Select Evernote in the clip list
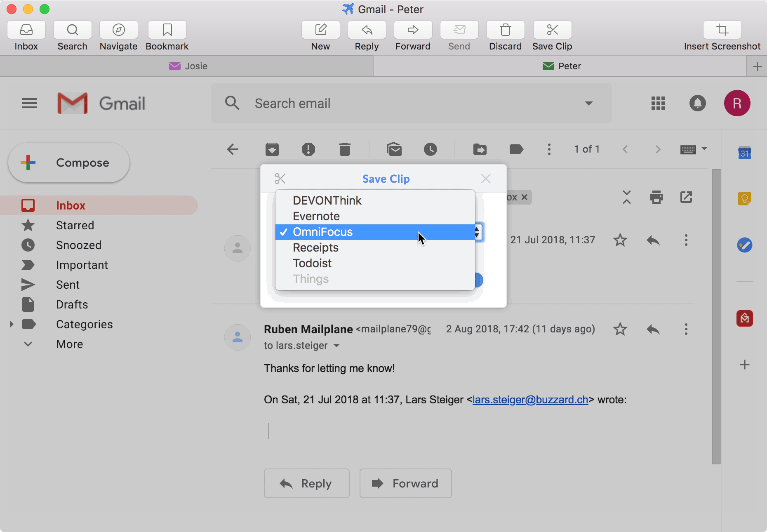Viewport: 767px width, 532px height. click(x=375, y=216)
